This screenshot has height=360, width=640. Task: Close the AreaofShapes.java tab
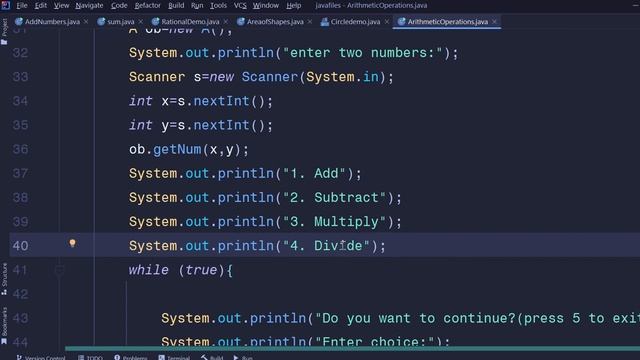point(310,22)
